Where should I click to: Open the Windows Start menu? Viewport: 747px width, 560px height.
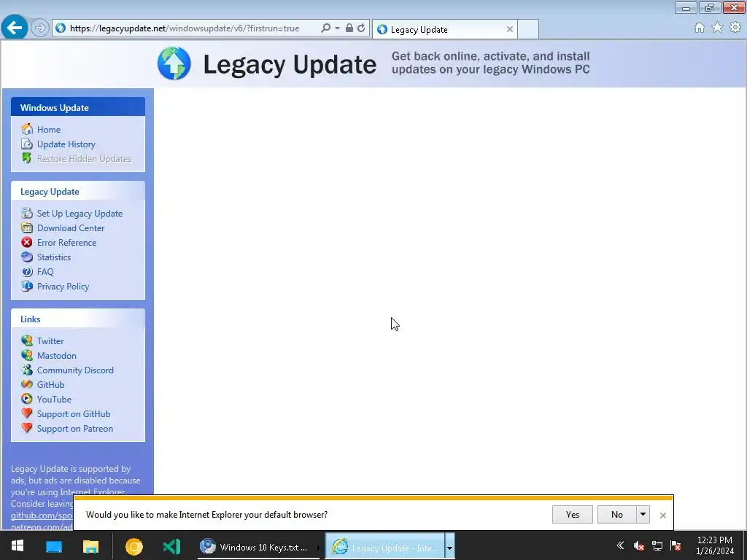pos(18,546)
